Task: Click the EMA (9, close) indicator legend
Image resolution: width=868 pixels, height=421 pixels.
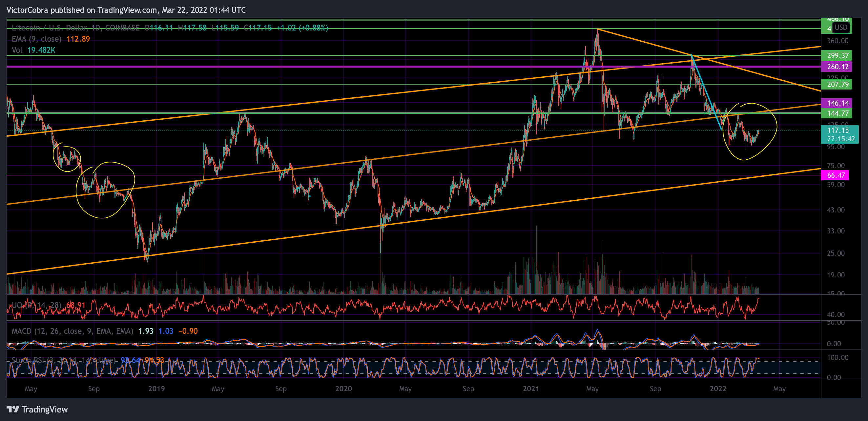Action: tap(36, 39)
